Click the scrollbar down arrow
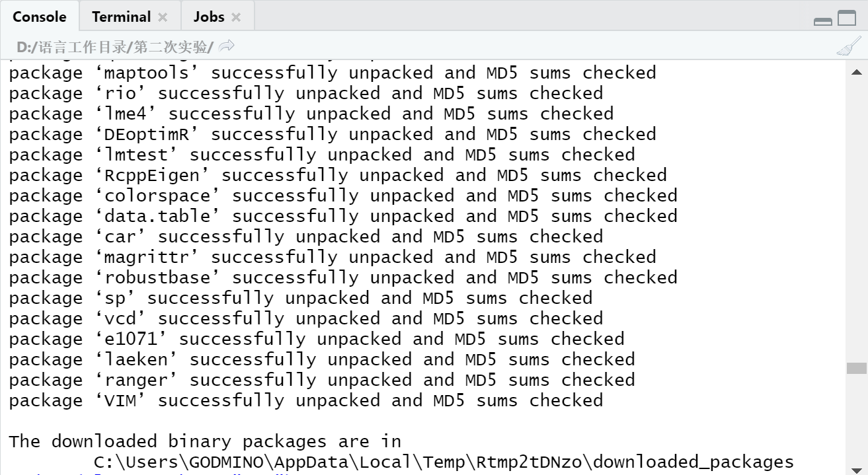This screenshot has height=475, width=868. point(857,469)
